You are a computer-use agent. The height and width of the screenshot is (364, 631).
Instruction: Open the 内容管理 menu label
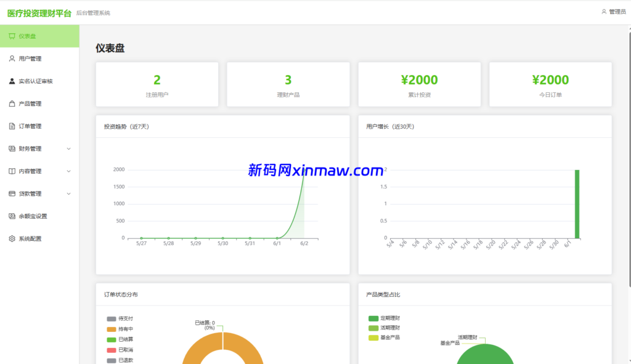(x=30, y=171)
